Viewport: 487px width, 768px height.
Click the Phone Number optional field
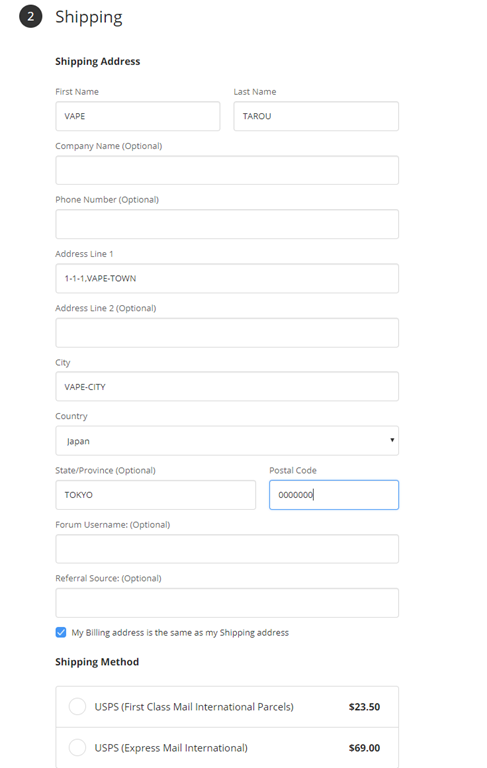tap(227, 224)
